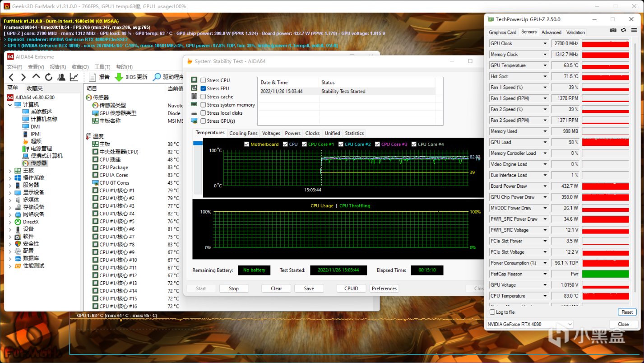Screen dimensions: 644x363
Task: Collapse the 计算机 tree node
Action: [x=10, y=105]
